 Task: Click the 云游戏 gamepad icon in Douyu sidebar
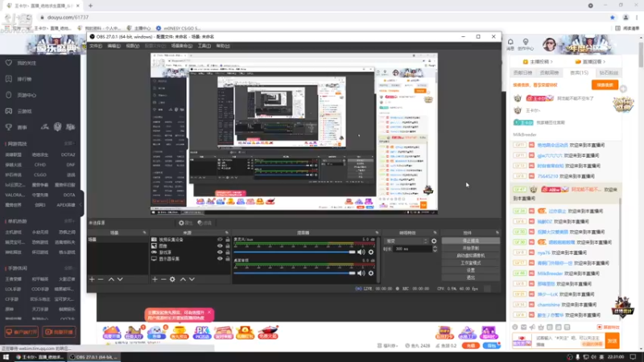[x=9, y=111]
